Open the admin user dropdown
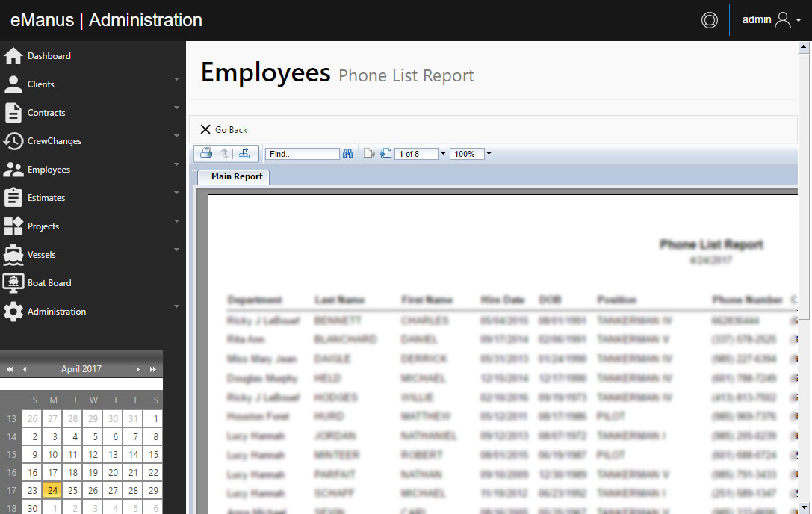 pyautogui.click(x=771, y=20)
